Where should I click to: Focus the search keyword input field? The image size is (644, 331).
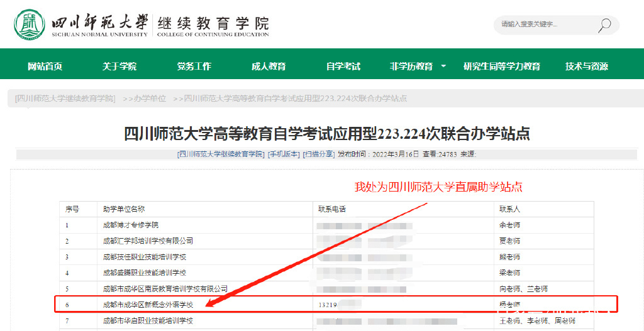pyautogui.click(x=544, y=24)
